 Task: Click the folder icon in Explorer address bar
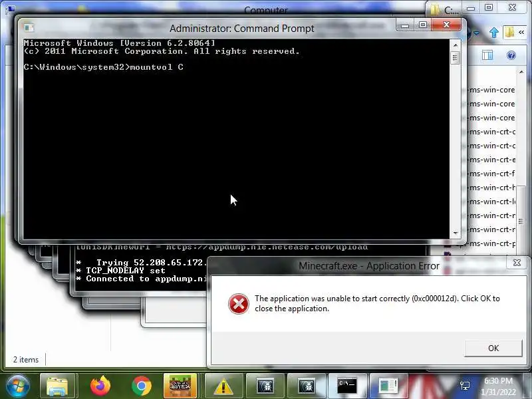point(509,32)
